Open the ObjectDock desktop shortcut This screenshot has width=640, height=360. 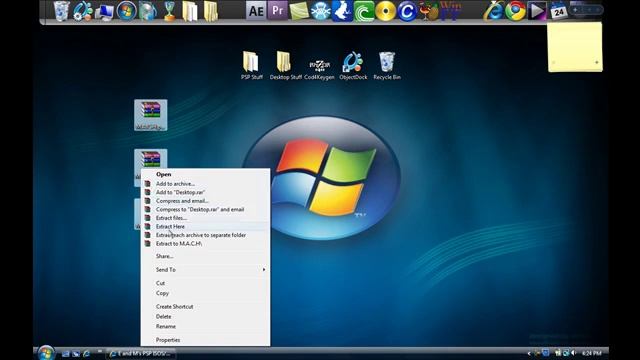pos(353,65)
